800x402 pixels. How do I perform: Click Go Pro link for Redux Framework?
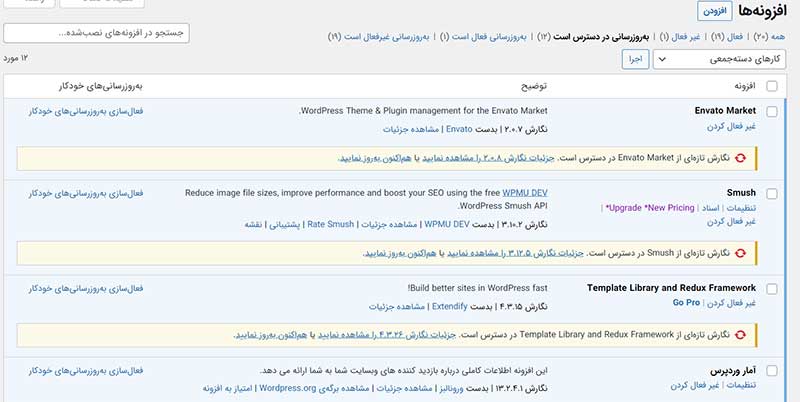pyautogui.click(x=686, y=303)
